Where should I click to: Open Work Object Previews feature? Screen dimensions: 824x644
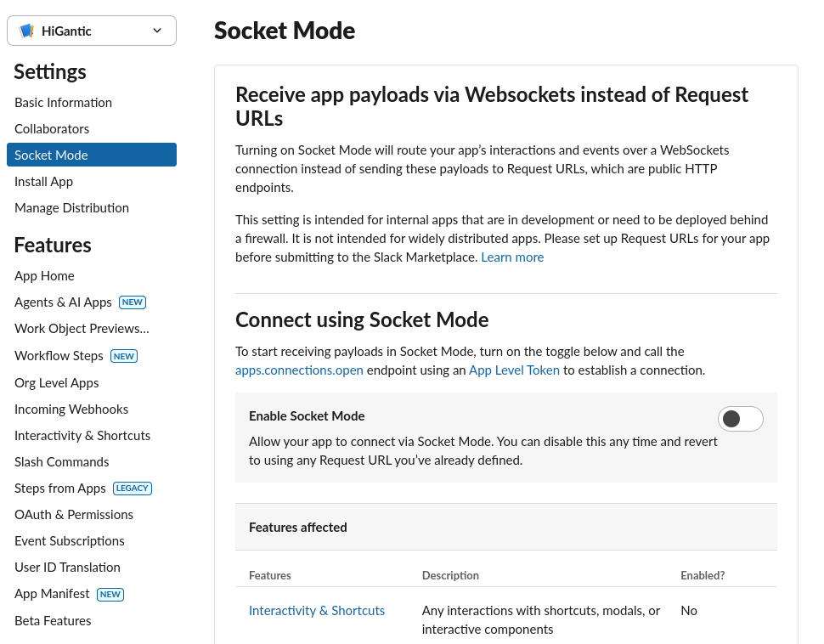click(82, 329)
